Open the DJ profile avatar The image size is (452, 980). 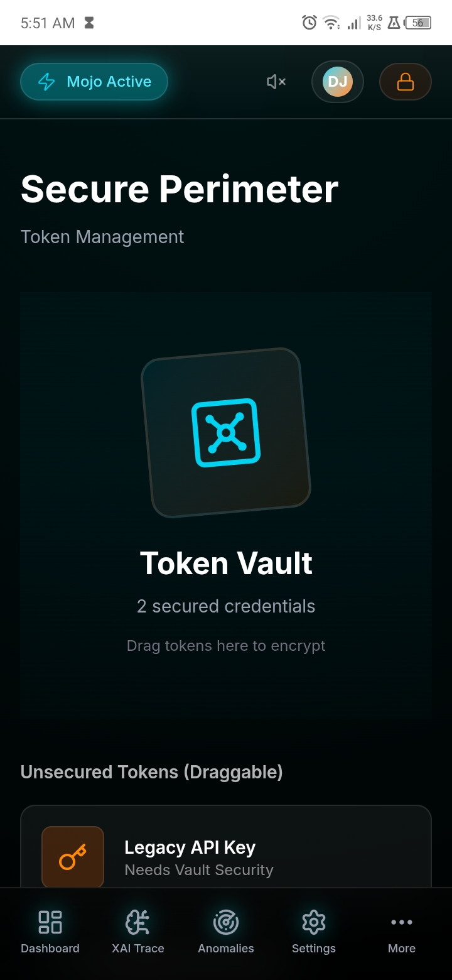[x=338, y=82]
